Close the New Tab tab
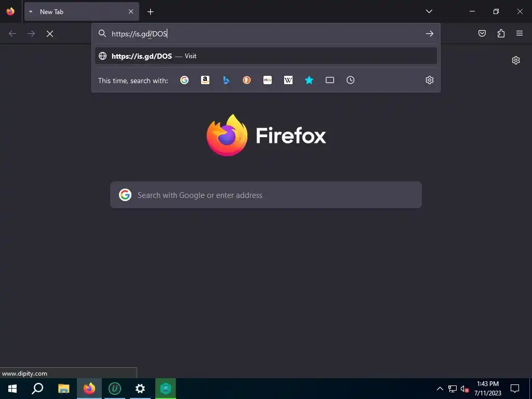Image resolution: width=532 pixels, height=399 pixels. (x=131, y=11)
